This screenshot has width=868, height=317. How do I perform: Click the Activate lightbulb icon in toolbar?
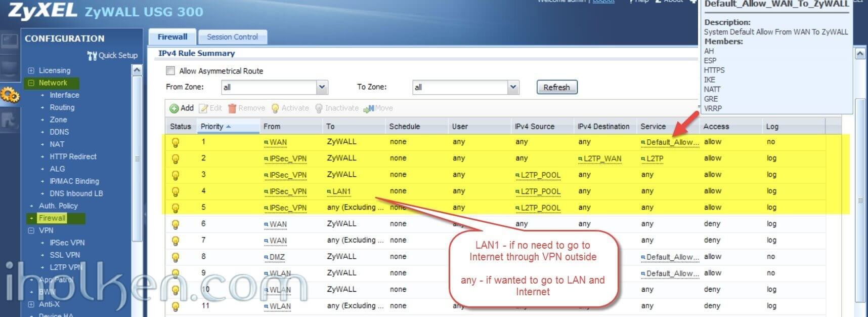(275, 108)
